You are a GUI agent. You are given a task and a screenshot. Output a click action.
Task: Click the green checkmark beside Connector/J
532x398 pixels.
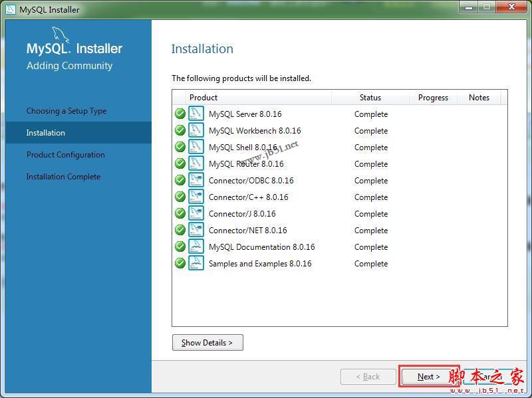coord(180,213)
